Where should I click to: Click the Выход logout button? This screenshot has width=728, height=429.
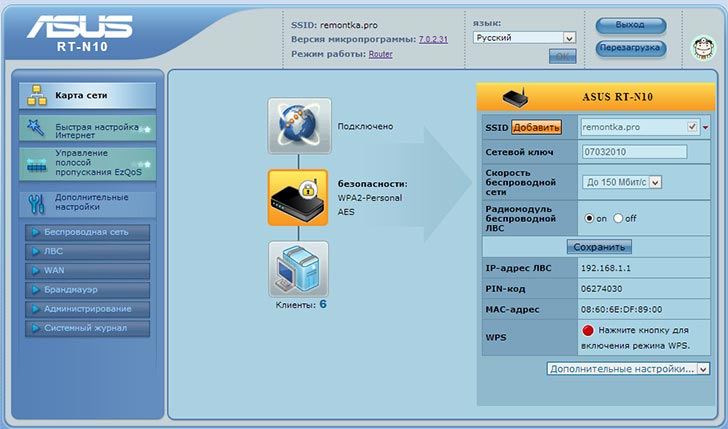click(x=630, y=26)
